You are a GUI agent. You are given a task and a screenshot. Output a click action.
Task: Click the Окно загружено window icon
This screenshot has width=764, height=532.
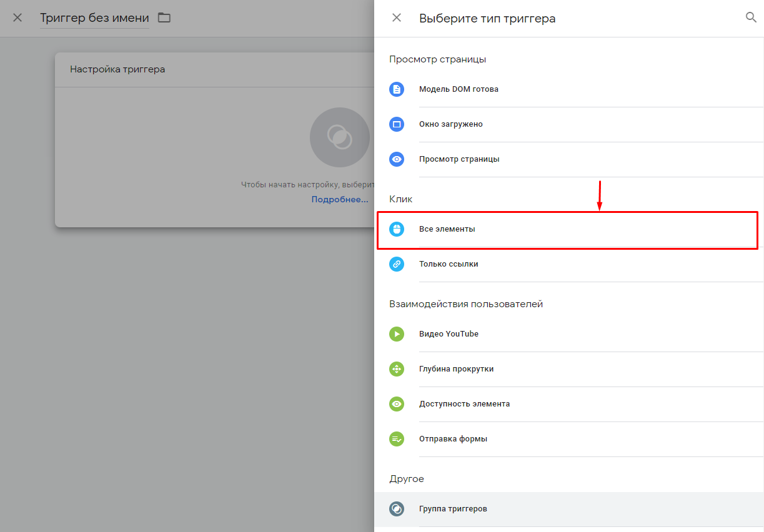(x=397, y=124)
